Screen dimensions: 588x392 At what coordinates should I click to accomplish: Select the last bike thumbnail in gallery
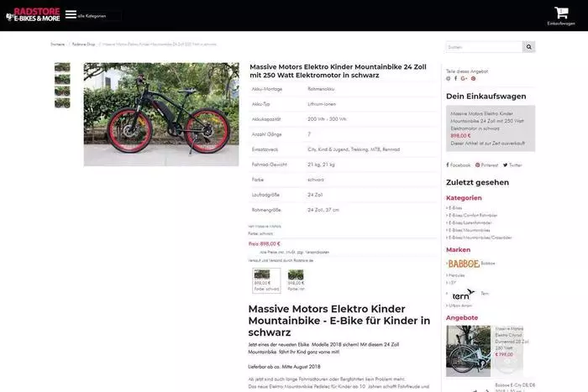coord(62,103)
